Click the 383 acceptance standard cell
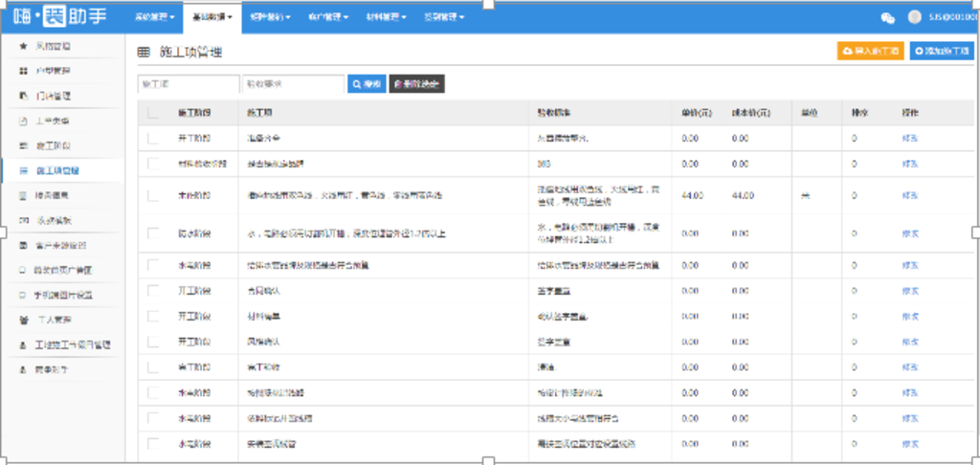The height and width of the screenshot is (465, 980). (544, 164)
